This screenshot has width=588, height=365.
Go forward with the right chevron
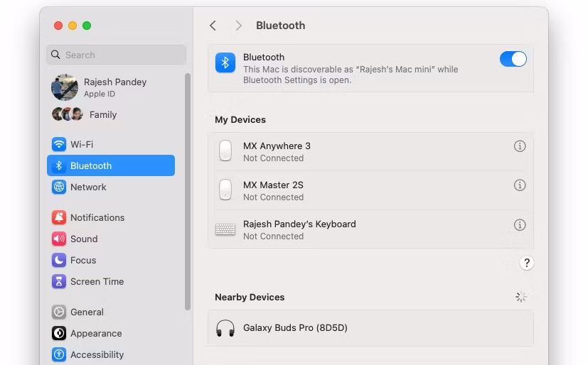pos(238,26)
